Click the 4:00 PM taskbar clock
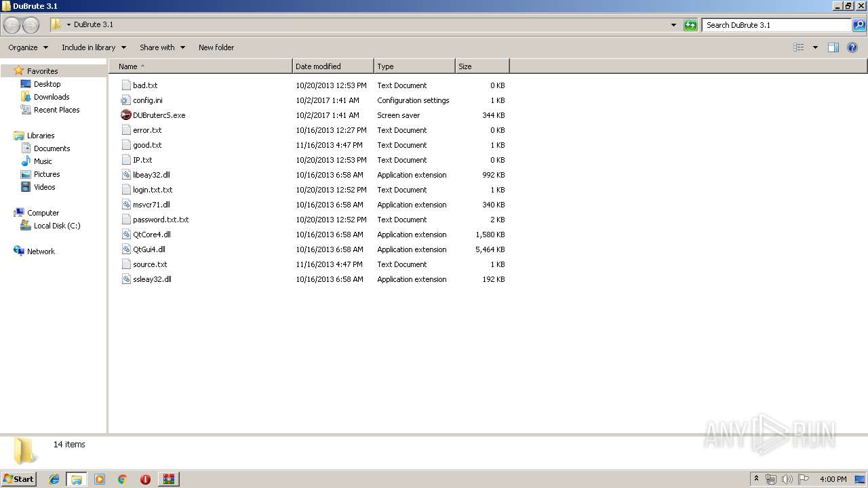Image resolution: width=868 pixels, height=488 pixels. pos(833,479)
